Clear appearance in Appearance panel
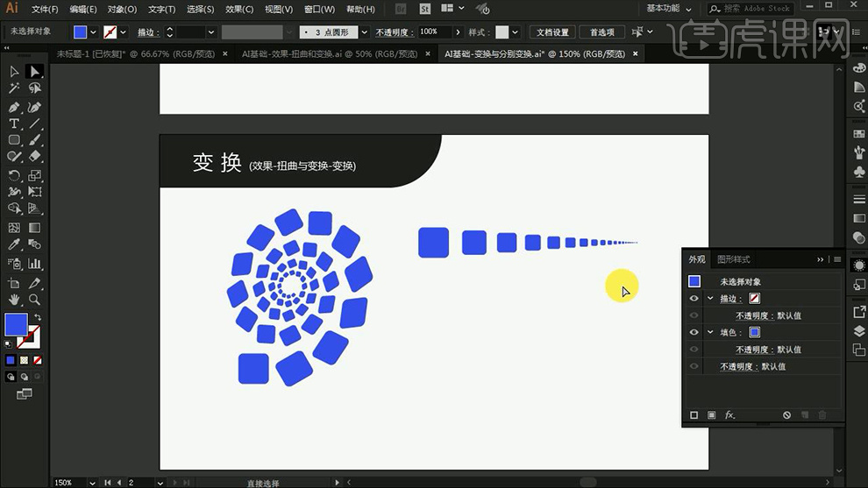Screen dimensions: 868x488 786,415
